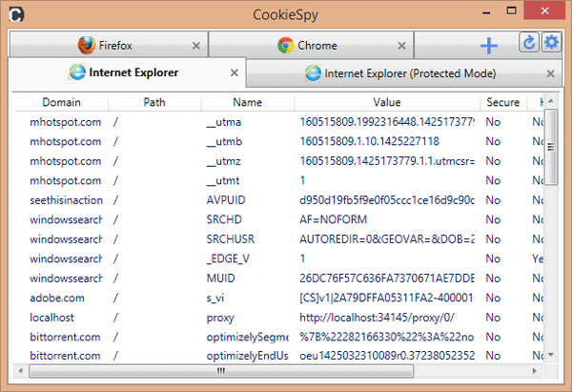Click the horizontal scrollbar thumb

tap(221, 371)
